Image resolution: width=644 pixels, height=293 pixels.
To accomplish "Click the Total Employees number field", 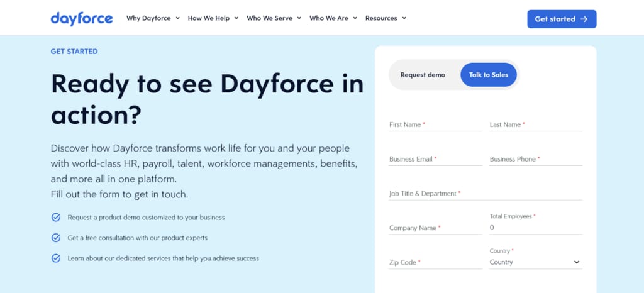I will [536, 228].
